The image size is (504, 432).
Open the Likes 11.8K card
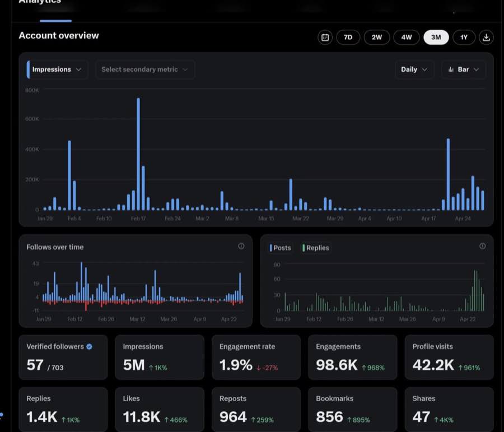[160, 410]
